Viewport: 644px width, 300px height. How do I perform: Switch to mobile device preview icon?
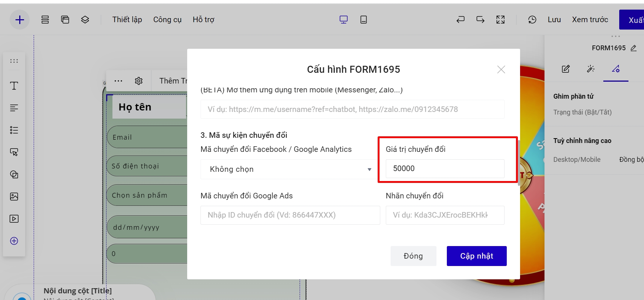click(363, 20)
